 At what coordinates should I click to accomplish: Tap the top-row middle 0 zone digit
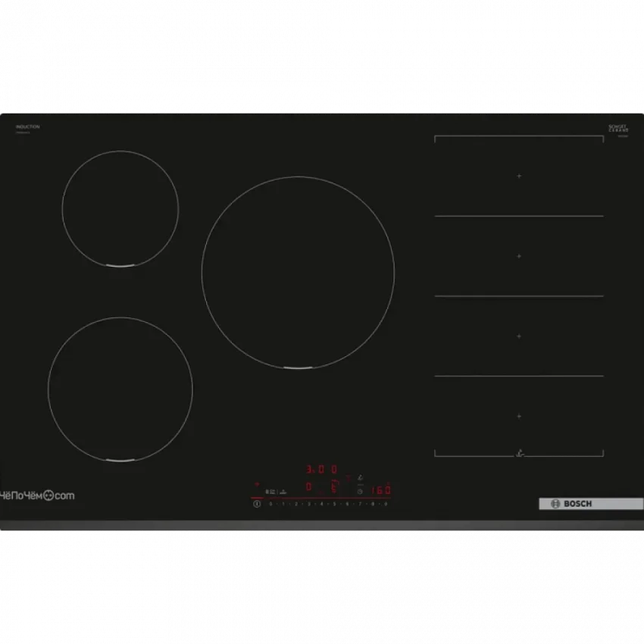pos(321,469)
